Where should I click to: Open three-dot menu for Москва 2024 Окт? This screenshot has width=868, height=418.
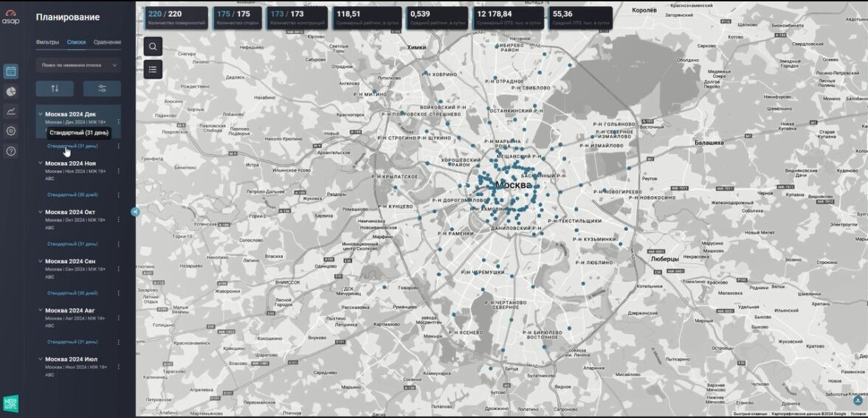coord(118,220)
